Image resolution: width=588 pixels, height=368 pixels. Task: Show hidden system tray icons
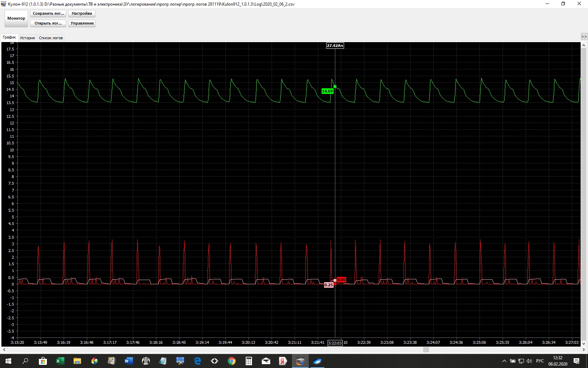pos(504,361)
